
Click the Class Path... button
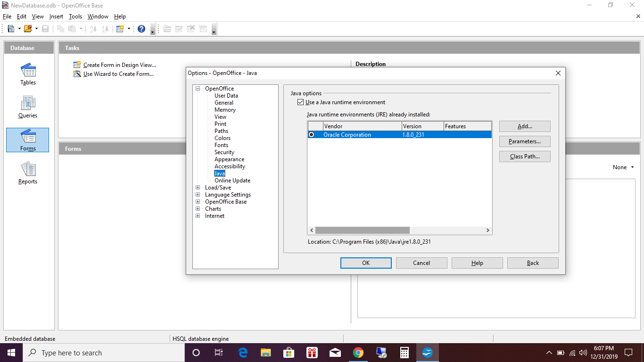point(525,156)
